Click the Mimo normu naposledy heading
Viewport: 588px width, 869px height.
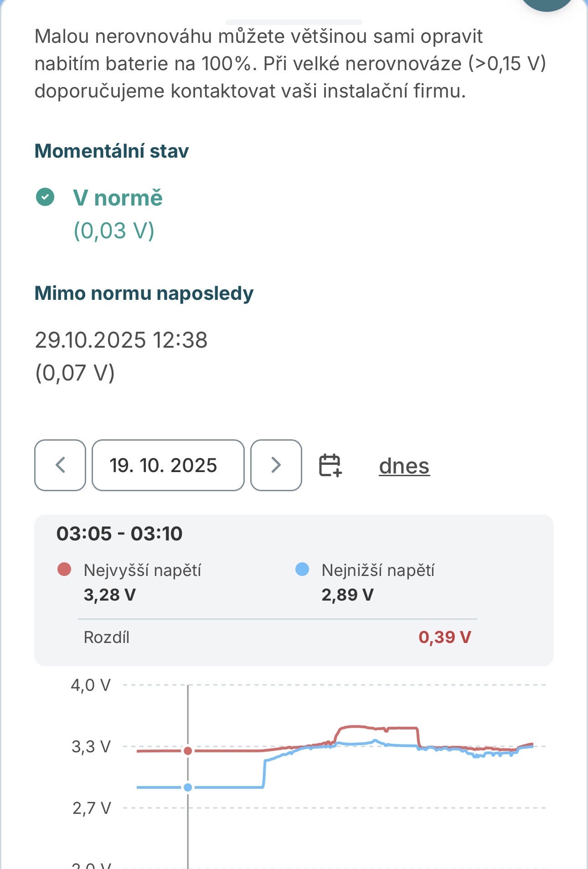[x=144, y=293]
